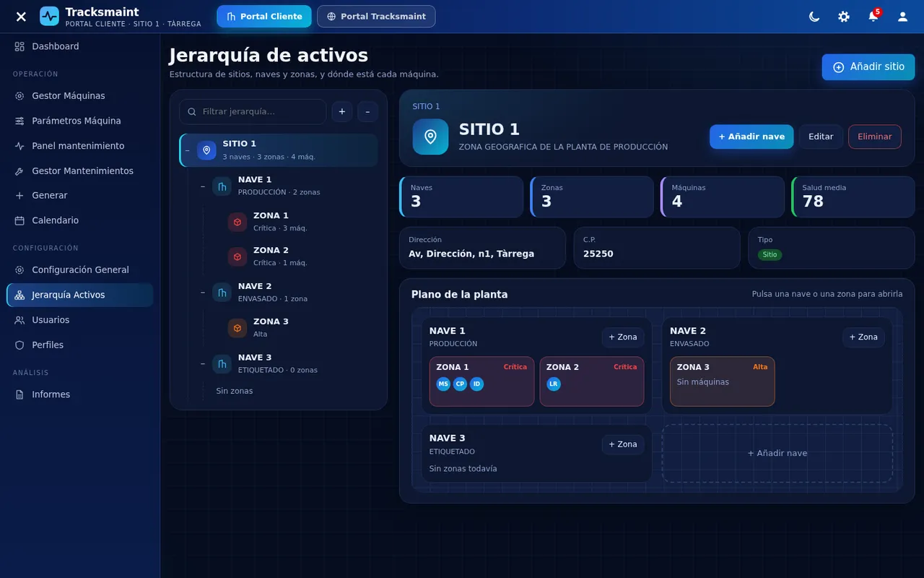The width and height of the screenshot is (924, 578).
Task: Click the globe icon in Portal Tracksmaint tab
Action: [331, 17]
